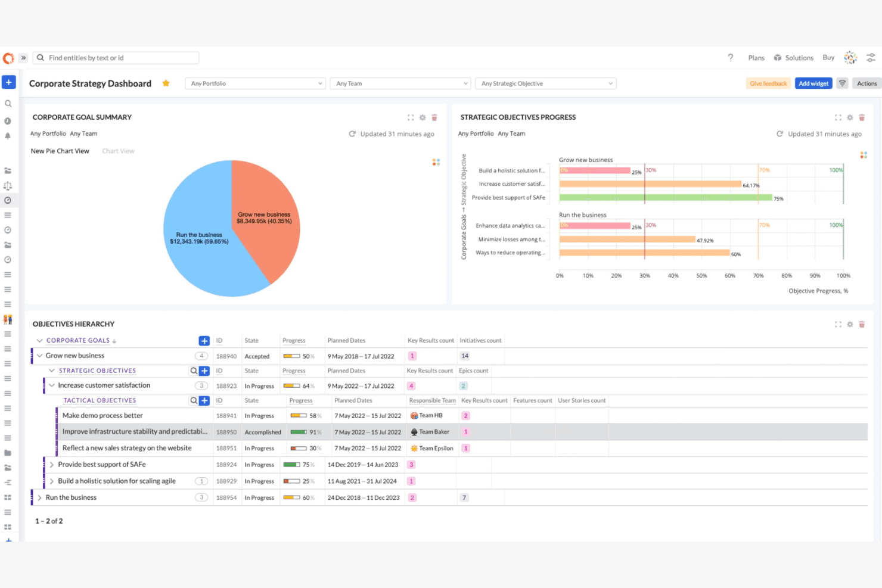Image resolution: width=882 pixels, height=588 pixels.
Task: Switch to the Chart View tab
Action: click(x=118, y=151)
